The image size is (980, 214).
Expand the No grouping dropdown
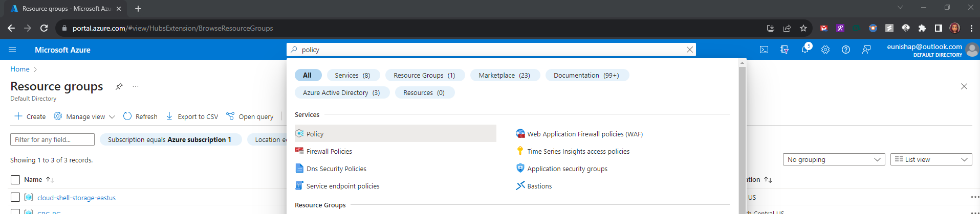[x=834, y=159]
